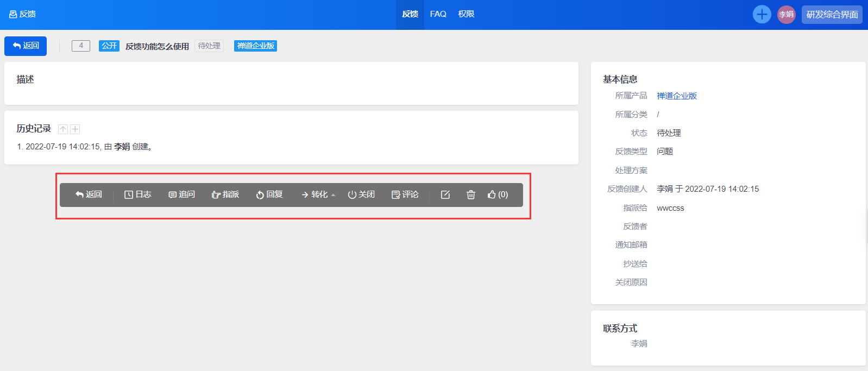Expand all history records with plus icon

click(x=76, y=129)
